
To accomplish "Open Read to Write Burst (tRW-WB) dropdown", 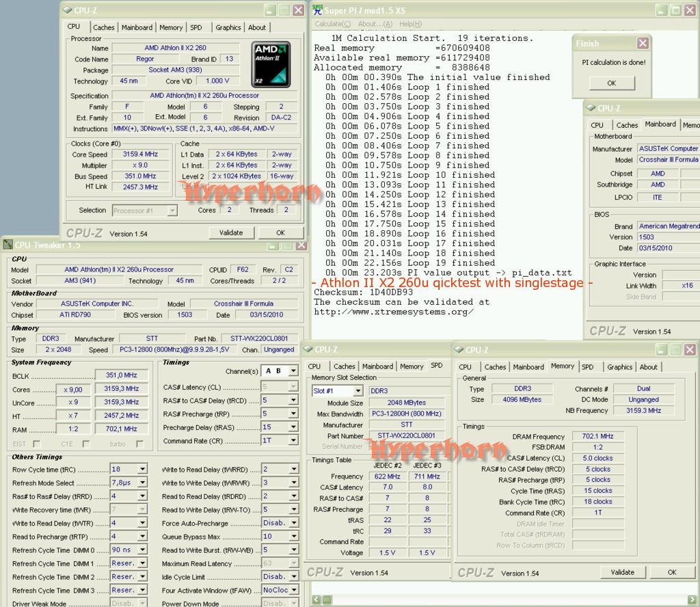I will [x=293, y=550].
